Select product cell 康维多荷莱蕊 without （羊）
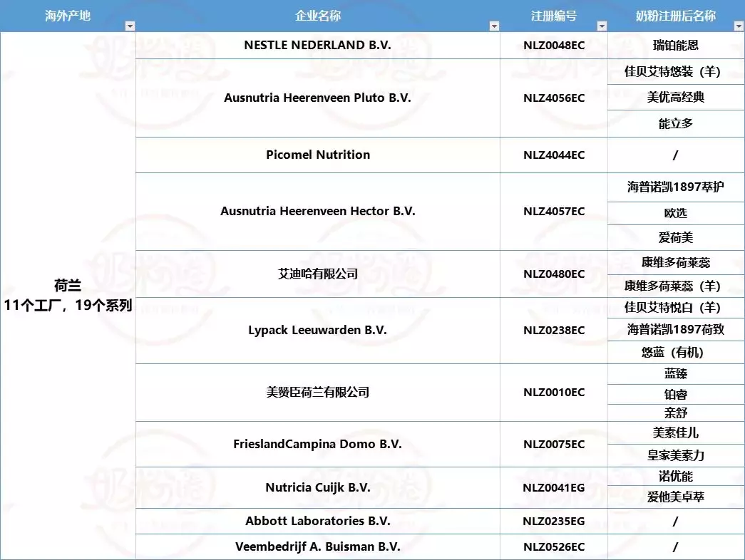 click(x=676, y=263)
